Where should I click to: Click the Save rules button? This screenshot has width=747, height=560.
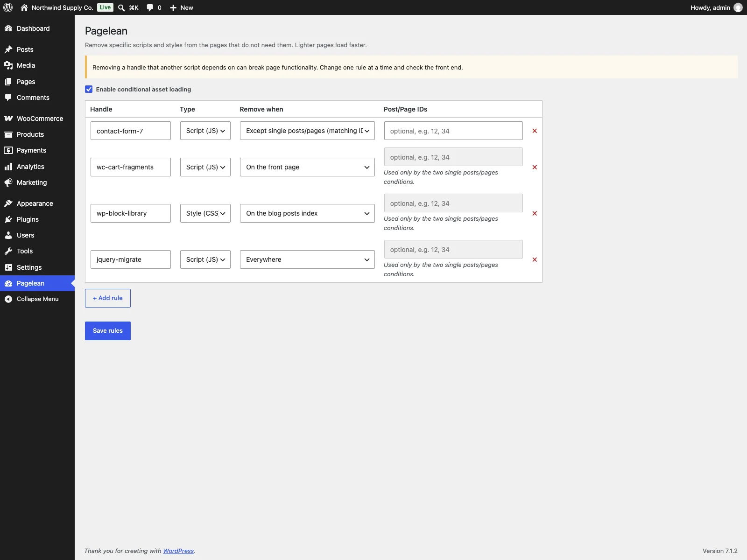108,331
